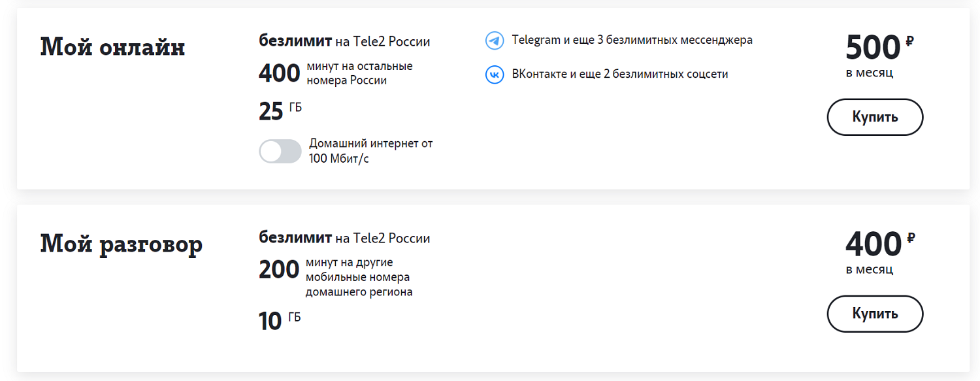The image size is (980, 381).
Task: Click Купить for tariff Мой разговор
Action: [x=875, y=314]
